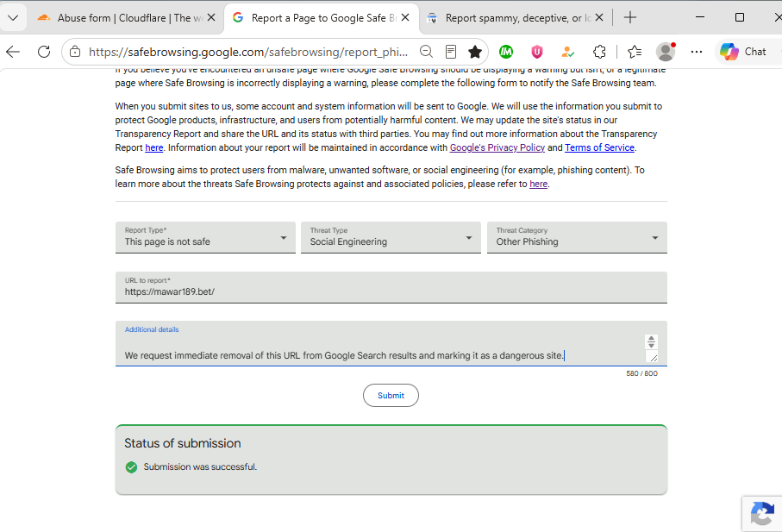
Task: Follow the Transparency Report 'here' link
Action: pyautogui.click(x=154, y=147)
